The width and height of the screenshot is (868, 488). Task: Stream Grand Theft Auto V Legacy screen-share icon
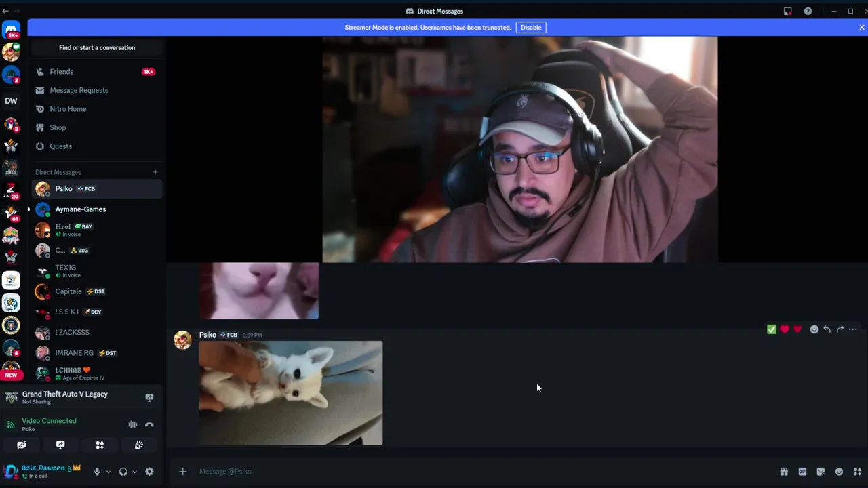pyautogui.click(x=149, y=398)
